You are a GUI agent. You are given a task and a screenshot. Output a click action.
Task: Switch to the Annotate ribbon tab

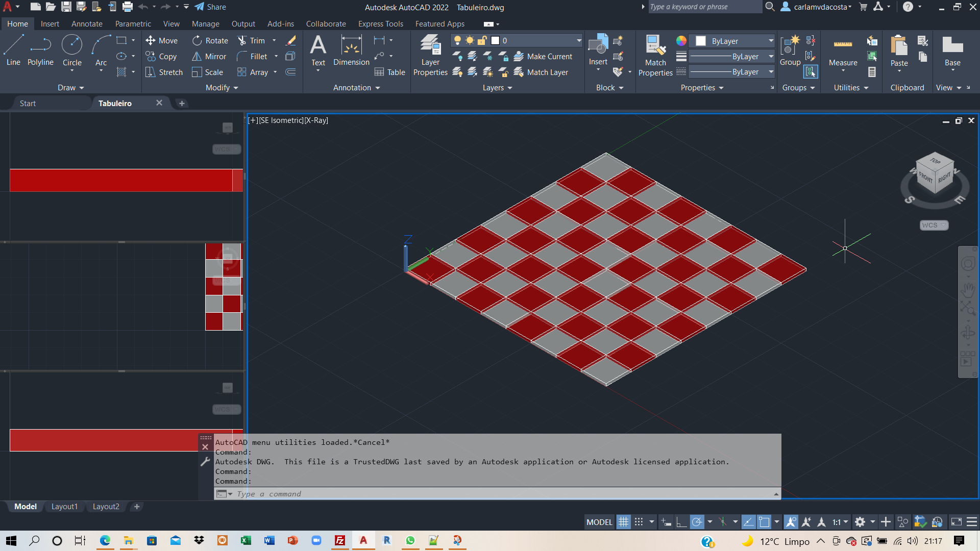point(87,24)
